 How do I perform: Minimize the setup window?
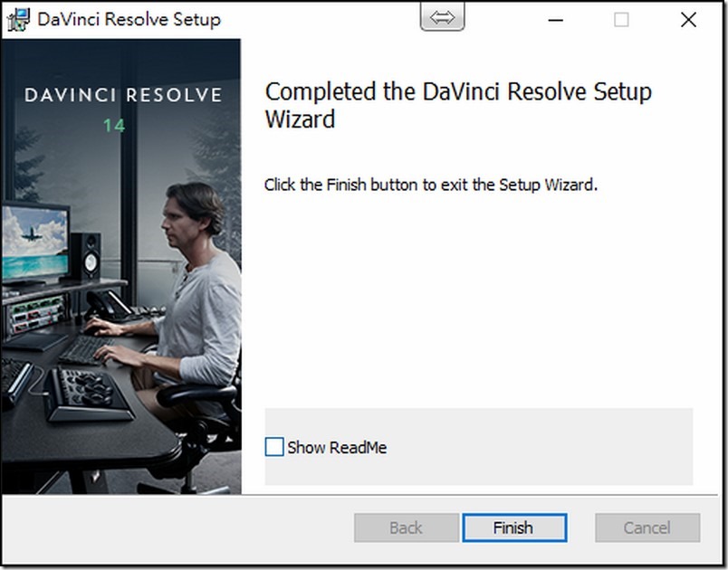(554, 20)
